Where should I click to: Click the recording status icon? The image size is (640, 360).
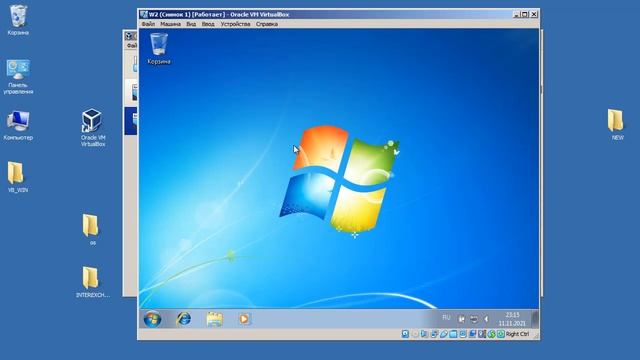pos(472,334)
